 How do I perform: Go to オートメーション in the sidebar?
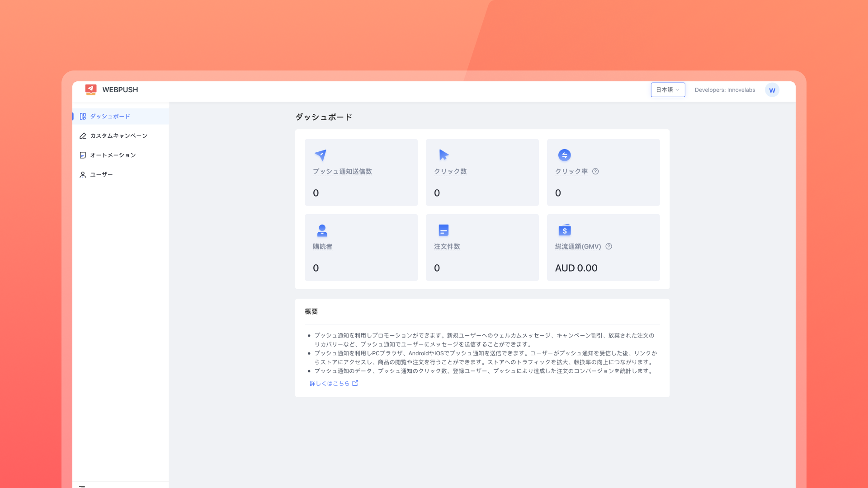(x=113, y=155)
